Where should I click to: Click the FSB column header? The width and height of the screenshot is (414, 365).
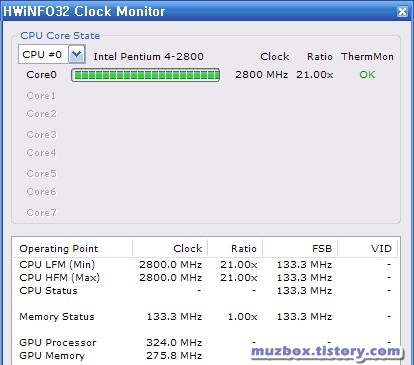pyautogui.click(x=300, y=249)
